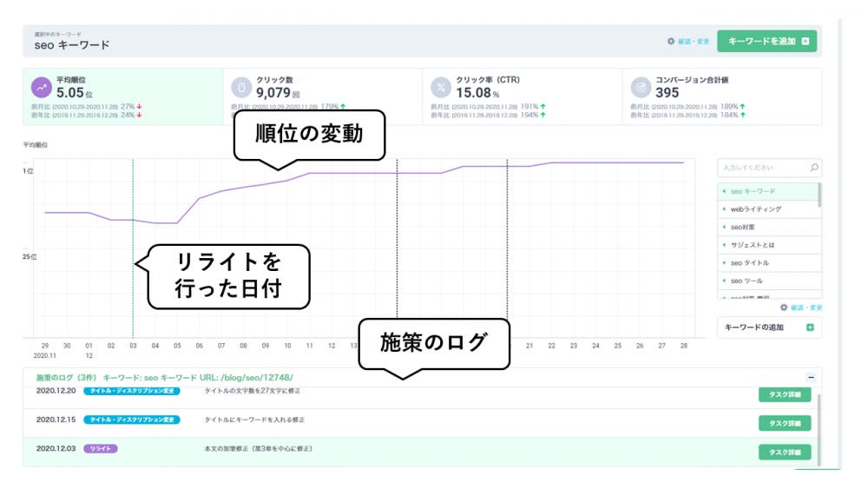Screen dimensions: 868x489
Task: Click the 2020.12.03 log date
Action: point(56,448)
